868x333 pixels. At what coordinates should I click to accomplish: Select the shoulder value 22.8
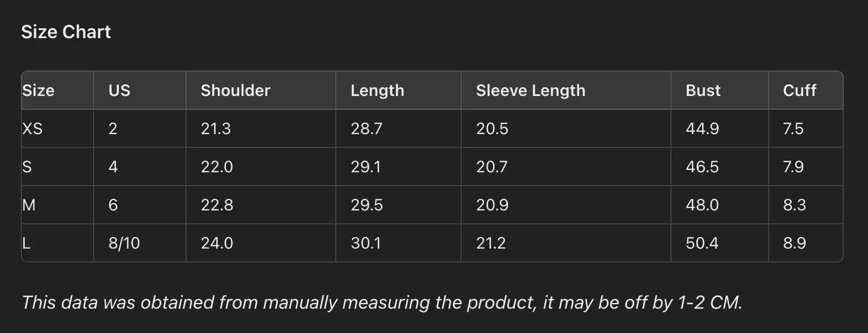click(x=216, y=205)
